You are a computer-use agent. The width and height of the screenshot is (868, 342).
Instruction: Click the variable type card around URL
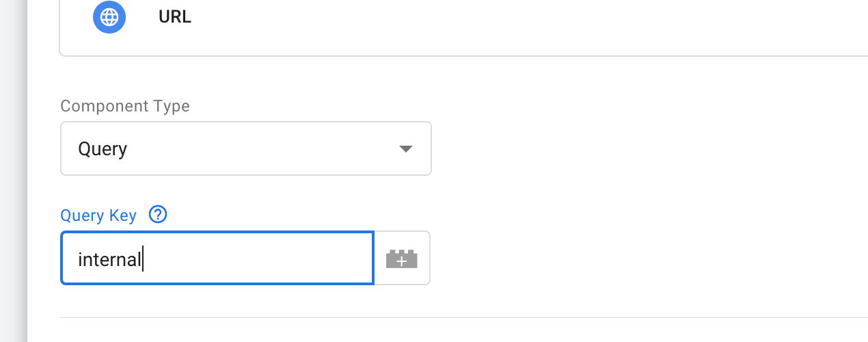tap(463, 27)
